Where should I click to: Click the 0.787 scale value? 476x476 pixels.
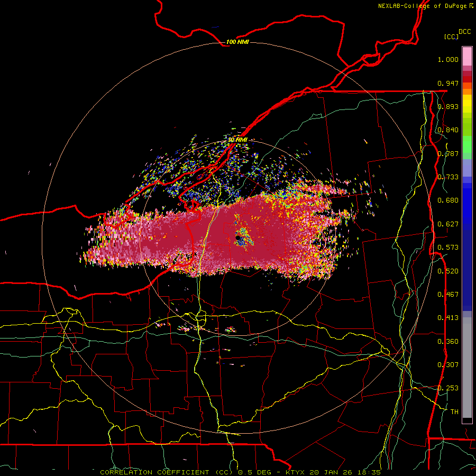448,153
